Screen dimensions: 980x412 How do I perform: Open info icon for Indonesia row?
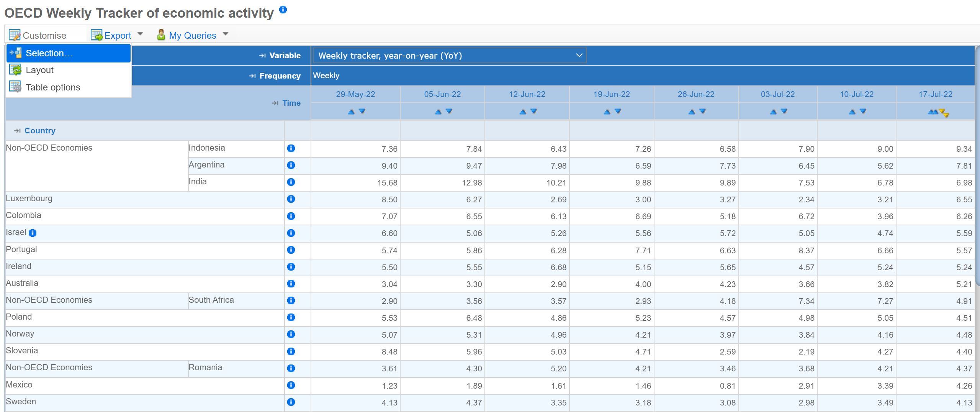[291, 148]
